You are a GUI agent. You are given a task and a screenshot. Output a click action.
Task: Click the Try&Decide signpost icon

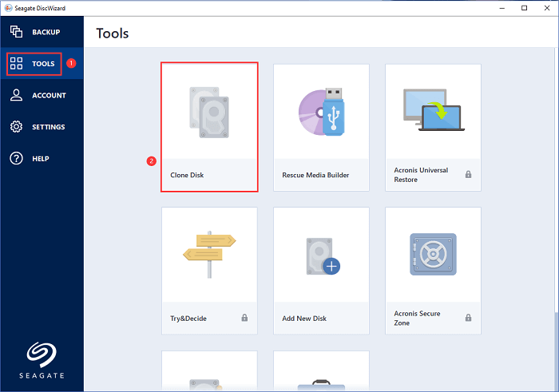209,255
